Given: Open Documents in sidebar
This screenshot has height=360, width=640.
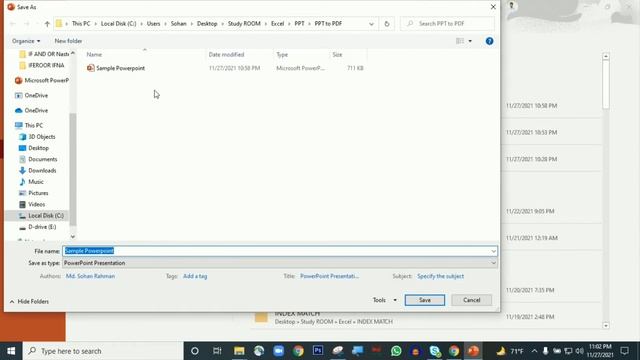Looking at the screenshot, I should click(38, 159).
